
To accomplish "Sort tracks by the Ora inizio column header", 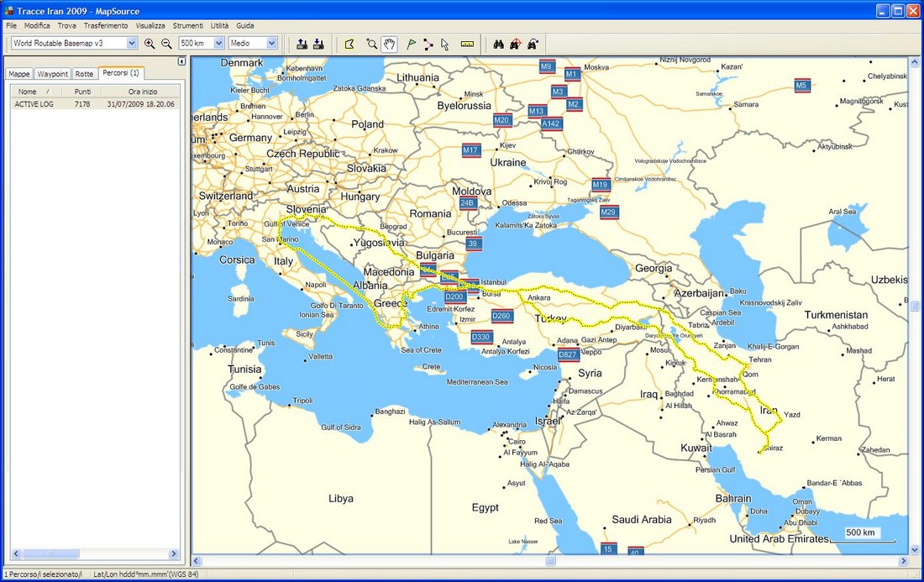I will click(141, 92).
